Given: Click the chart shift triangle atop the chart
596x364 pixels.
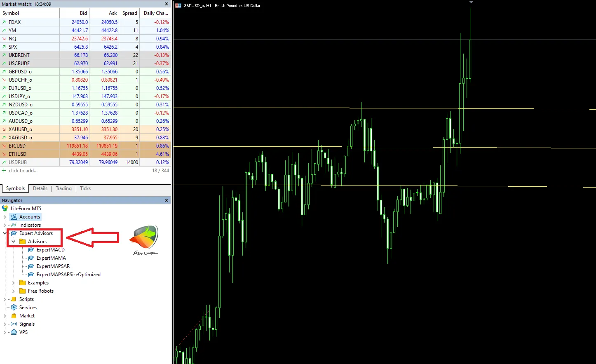Looking at the screenshot, I should (471, 2).
